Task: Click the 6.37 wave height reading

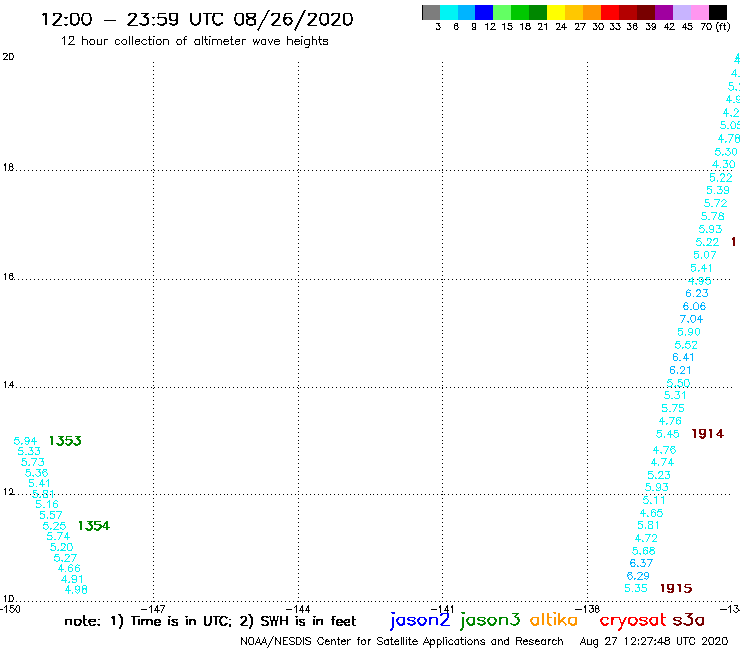Action: [641, 563]
